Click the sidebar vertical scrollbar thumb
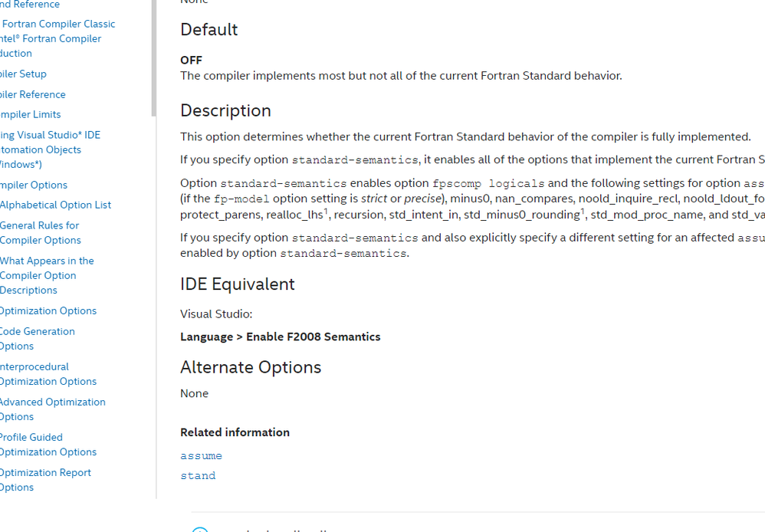 click(153, 57)
